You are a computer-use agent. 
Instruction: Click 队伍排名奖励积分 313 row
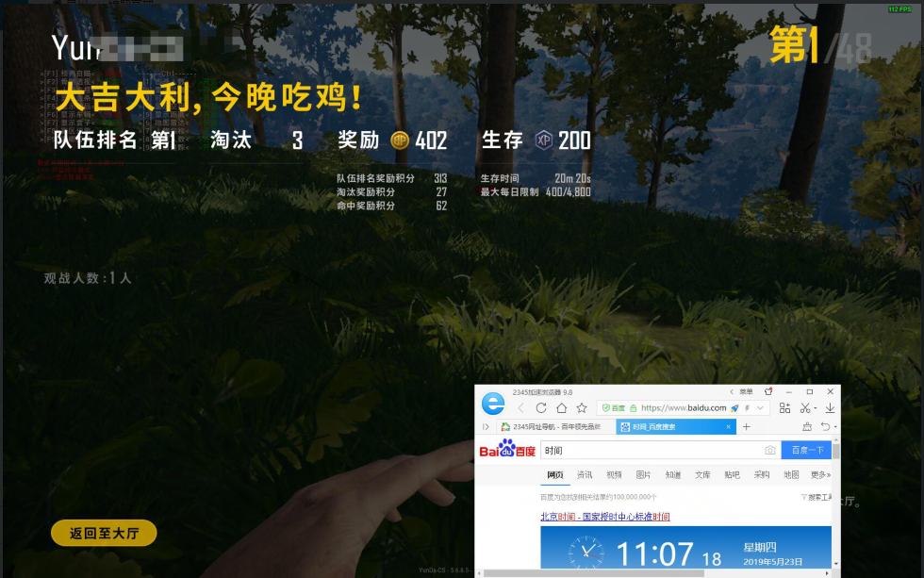click(392, 178)
